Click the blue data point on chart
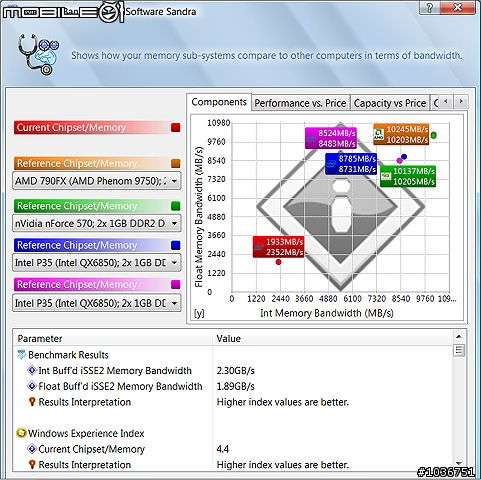This screenshot has width=481, height=480. [404, 156]
